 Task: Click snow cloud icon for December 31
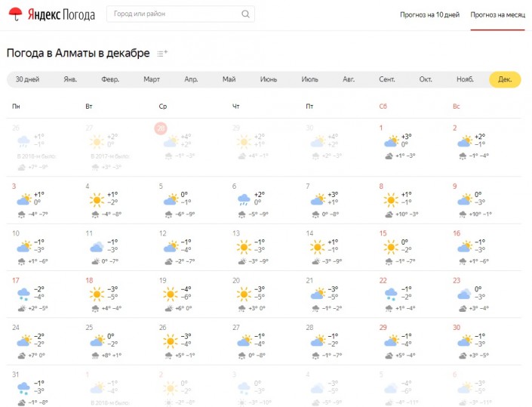click(23, 388)
